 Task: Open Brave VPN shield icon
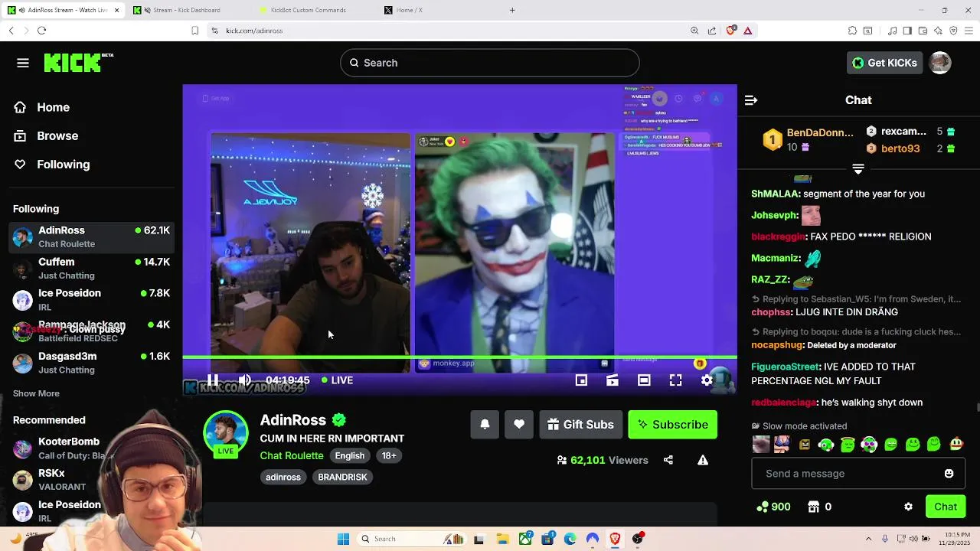pyautogui.click(x=953, y=31)
